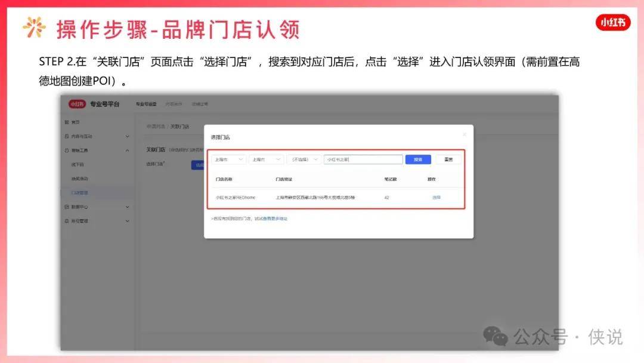The image size is (644, 363).
Task: Click the 内容与互动 sidebar icon
Action: coord(67,136)
